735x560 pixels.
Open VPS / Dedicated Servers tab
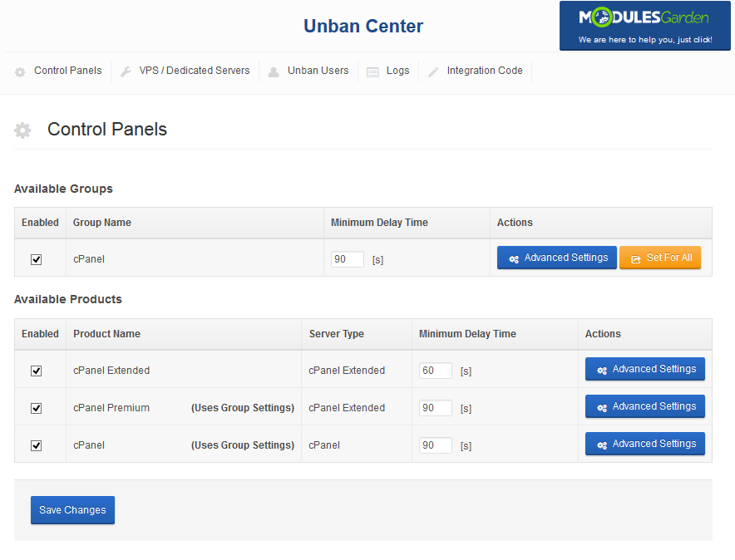point(194,71)
